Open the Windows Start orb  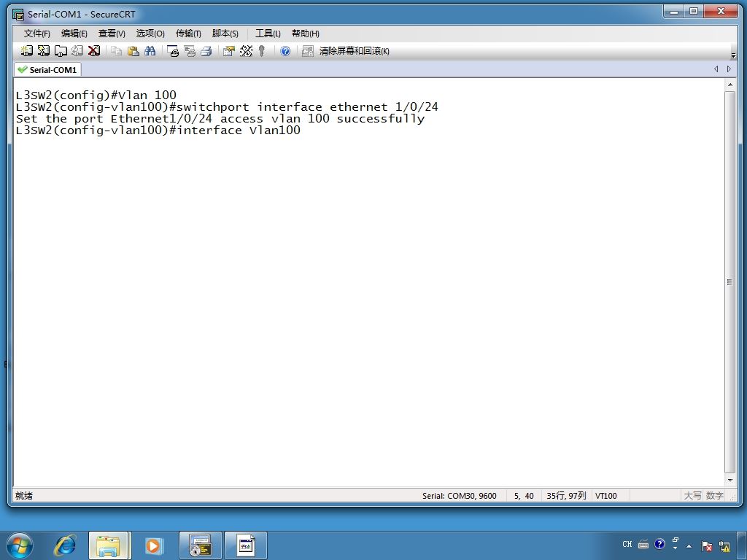pyautogui.click(x=20, y=545)
